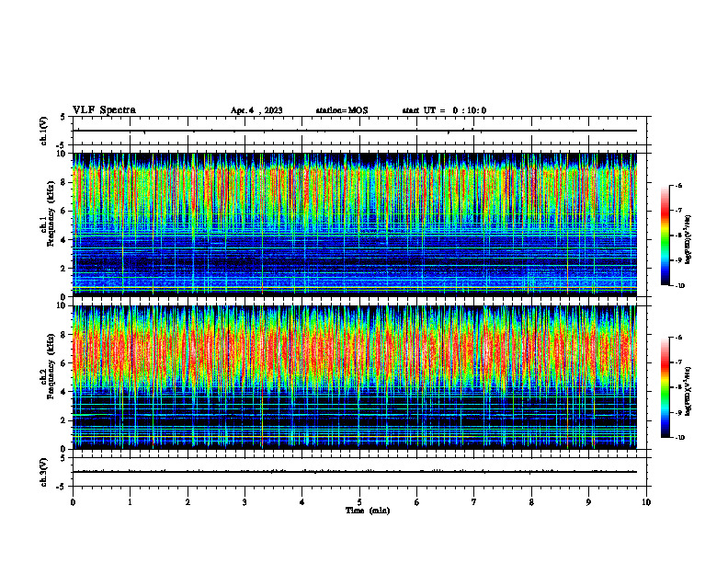
Task: Click the ch.2 colorbar "log(PSD)" unit label
Action: point(688,391)
